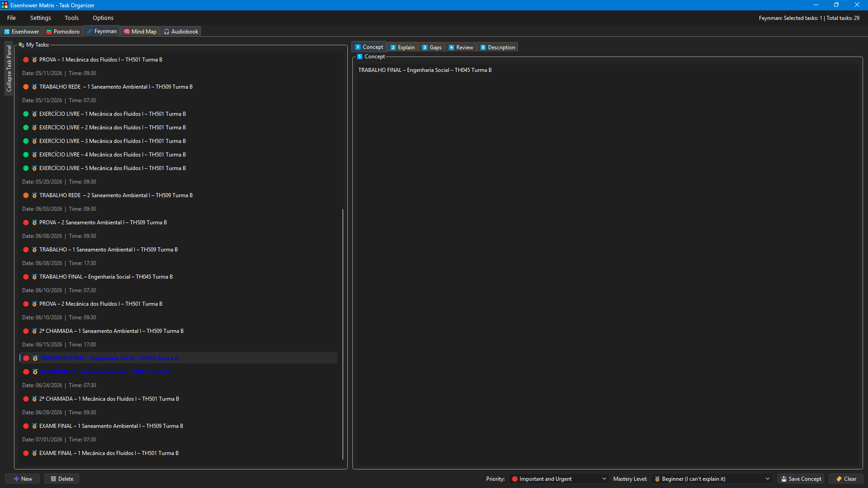
Task: Click the Feynman selected tasks status text
Action: pos(809,18)
